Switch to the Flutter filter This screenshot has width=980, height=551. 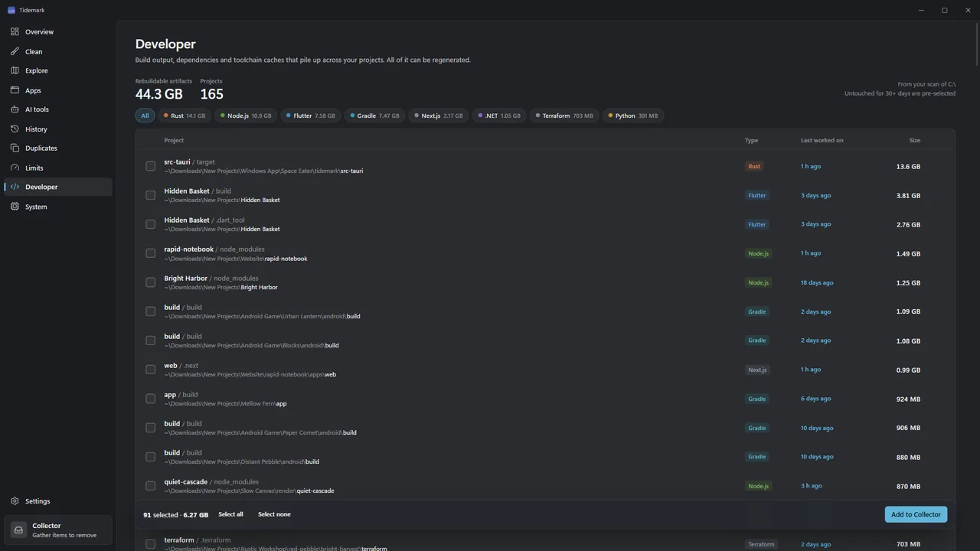[310, 116]
